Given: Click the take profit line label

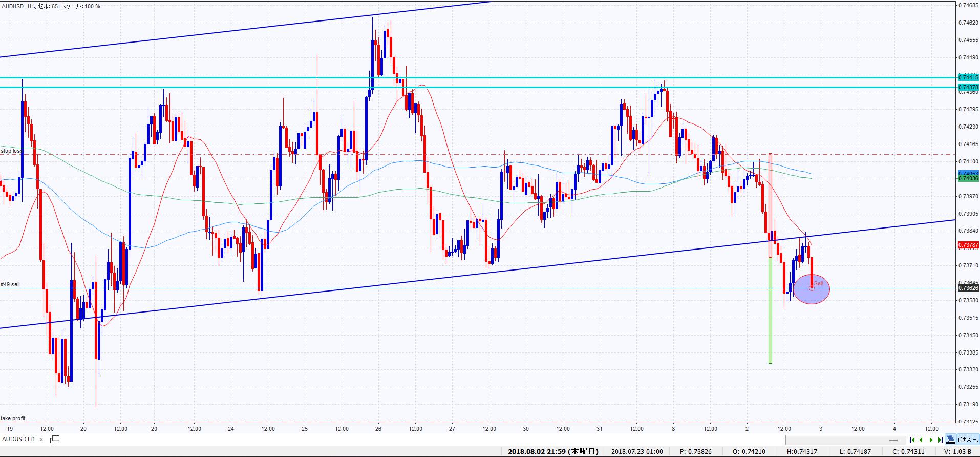Looking at the screenshot, I should 13,419.
